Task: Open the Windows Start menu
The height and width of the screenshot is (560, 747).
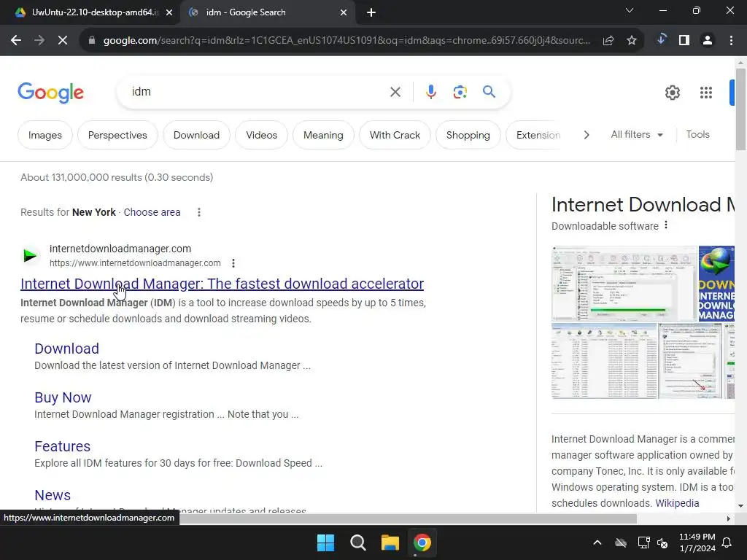Action: click(x=326, y=542)
